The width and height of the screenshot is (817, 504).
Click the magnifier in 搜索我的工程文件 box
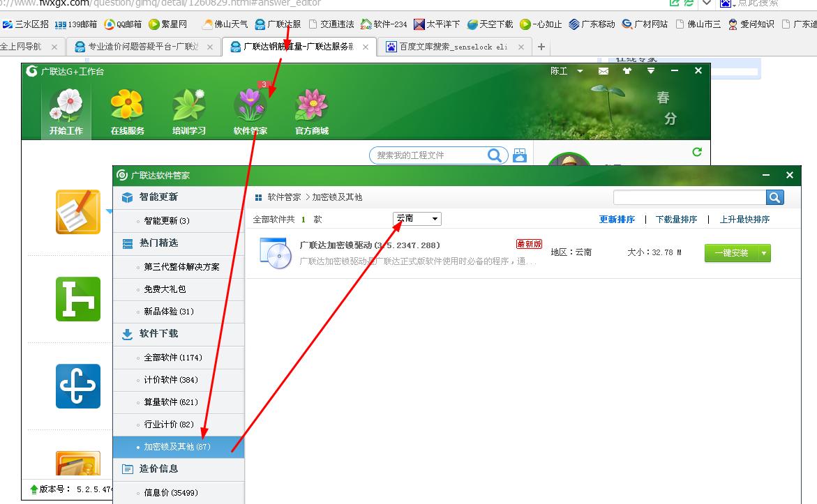494,155
